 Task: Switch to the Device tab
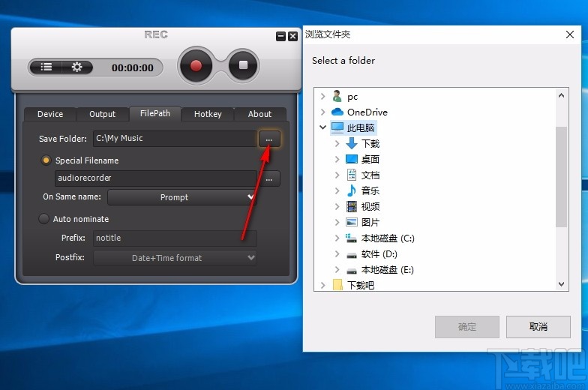(50, 114)
